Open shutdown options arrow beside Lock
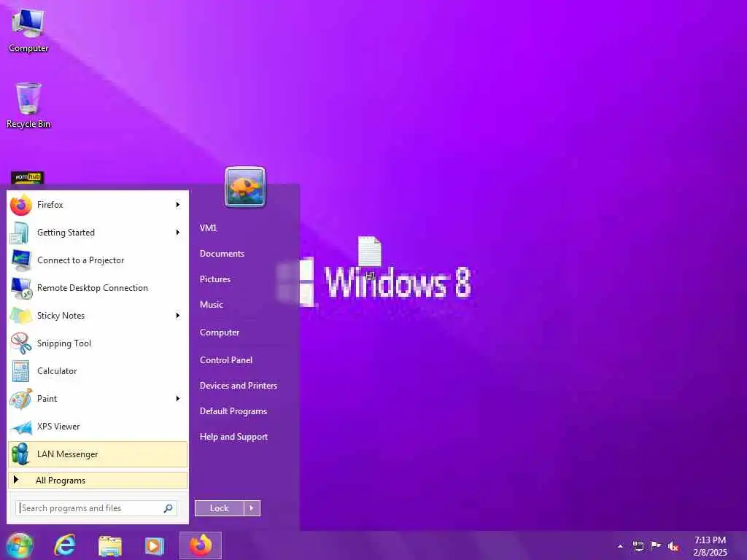Image resolution: width=747 pixels, height=560 pixels. tap(252, 508)
